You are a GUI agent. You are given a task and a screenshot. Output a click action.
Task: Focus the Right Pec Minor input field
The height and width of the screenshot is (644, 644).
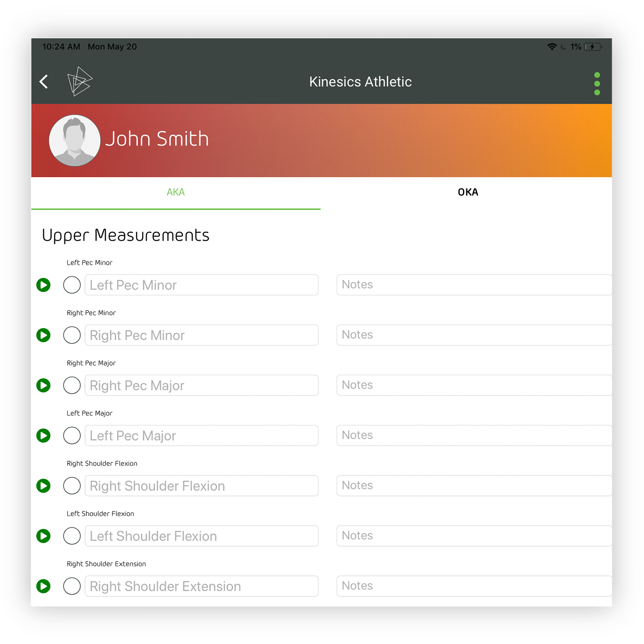(x=201, y=335)
